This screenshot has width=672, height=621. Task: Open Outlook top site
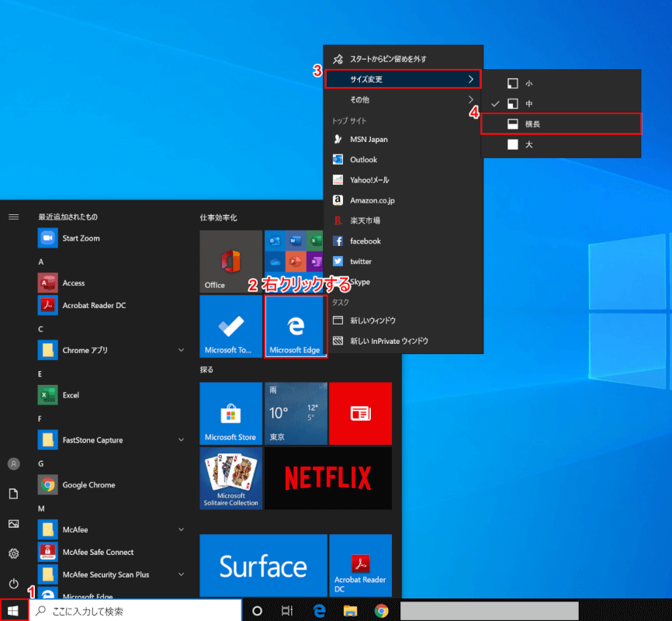pyautogui.click(x=403, y=160)
